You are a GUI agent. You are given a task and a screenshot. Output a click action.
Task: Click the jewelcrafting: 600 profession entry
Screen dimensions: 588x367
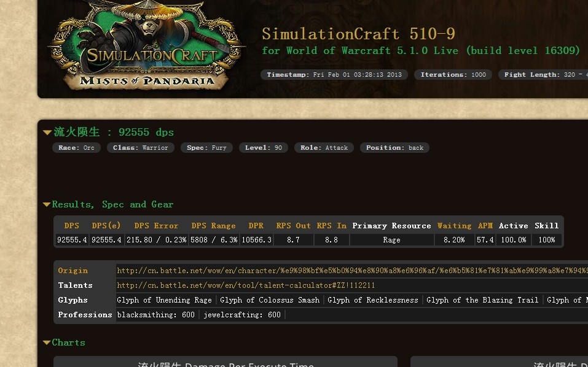coord(242,315)
